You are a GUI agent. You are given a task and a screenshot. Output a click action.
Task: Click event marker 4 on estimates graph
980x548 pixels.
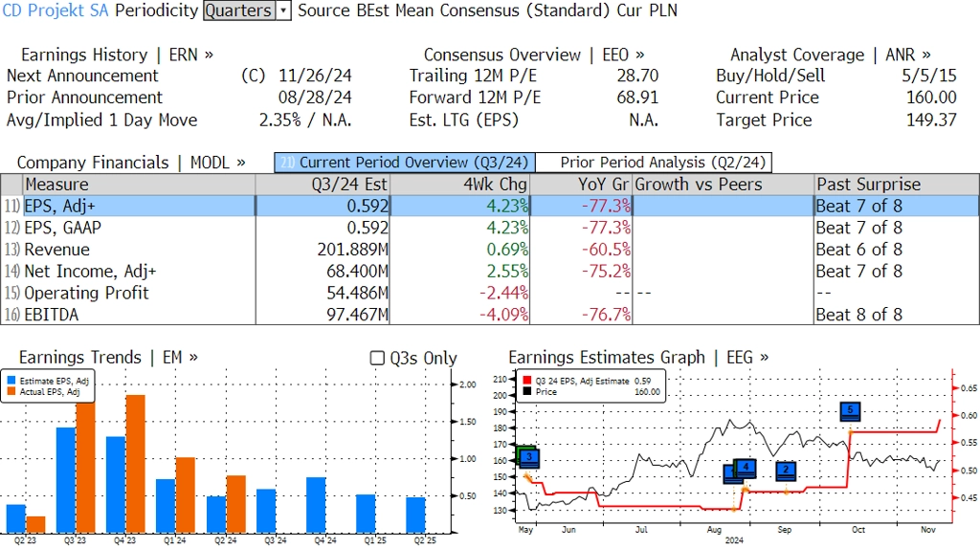point(746,468)
